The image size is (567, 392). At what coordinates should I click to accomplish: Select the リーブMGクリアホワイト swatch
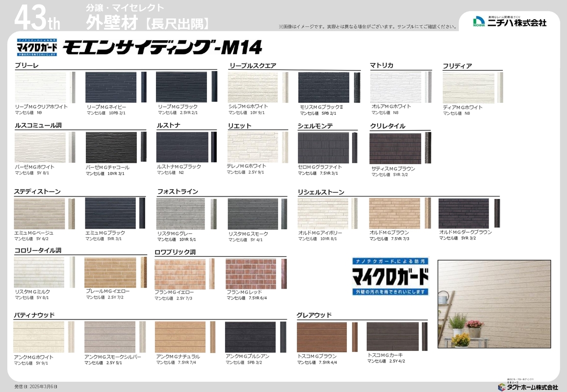tap(40, 87)
